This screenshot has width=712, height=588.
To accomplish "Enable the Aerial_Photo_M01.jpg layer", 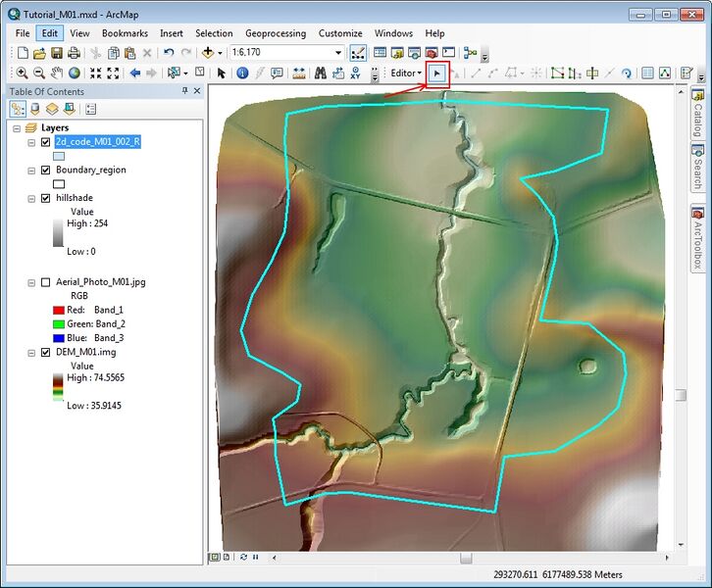I will click(45, 282).
